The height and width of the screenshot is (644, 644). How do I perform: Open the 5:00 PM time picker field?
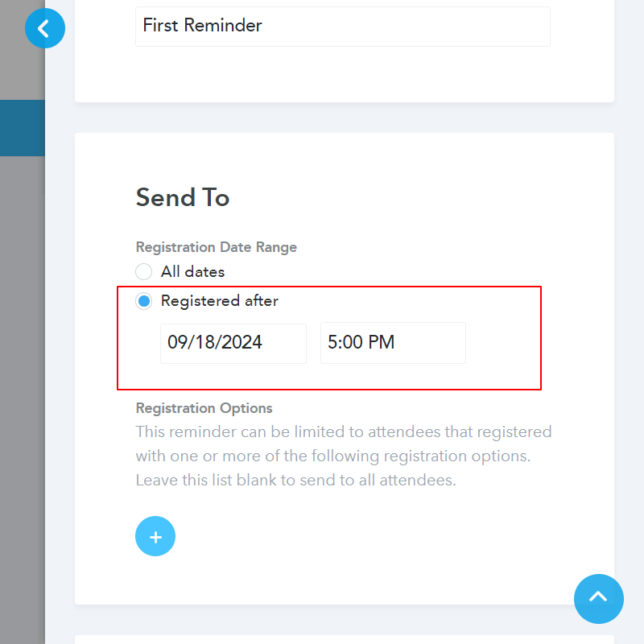click(x=393, y=343)
